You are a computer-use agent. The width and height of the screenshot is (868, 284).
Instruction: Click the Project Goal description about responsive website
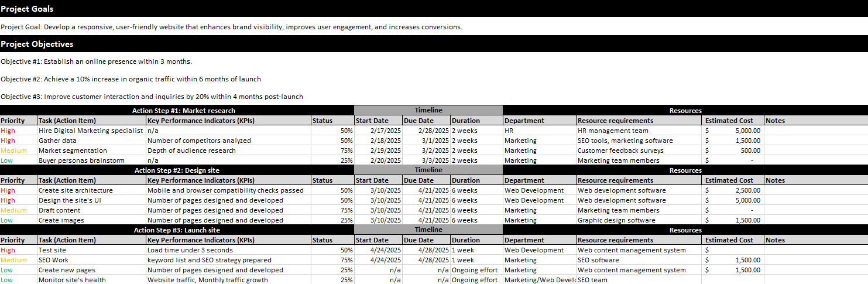pos(231,27)
